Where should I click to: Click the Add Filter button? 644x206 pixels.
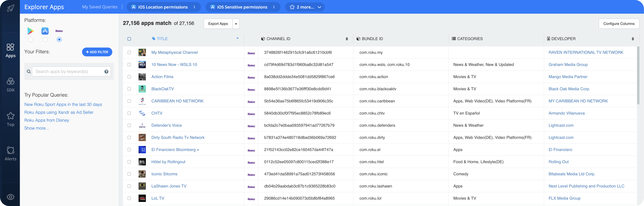click(x=97, y=52)
